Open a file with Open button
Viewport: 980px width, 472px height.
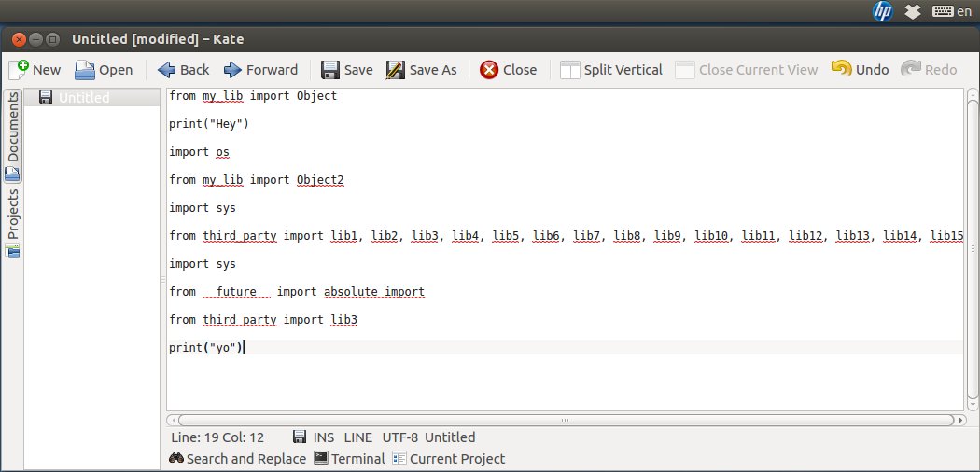[x=104, y=69]
